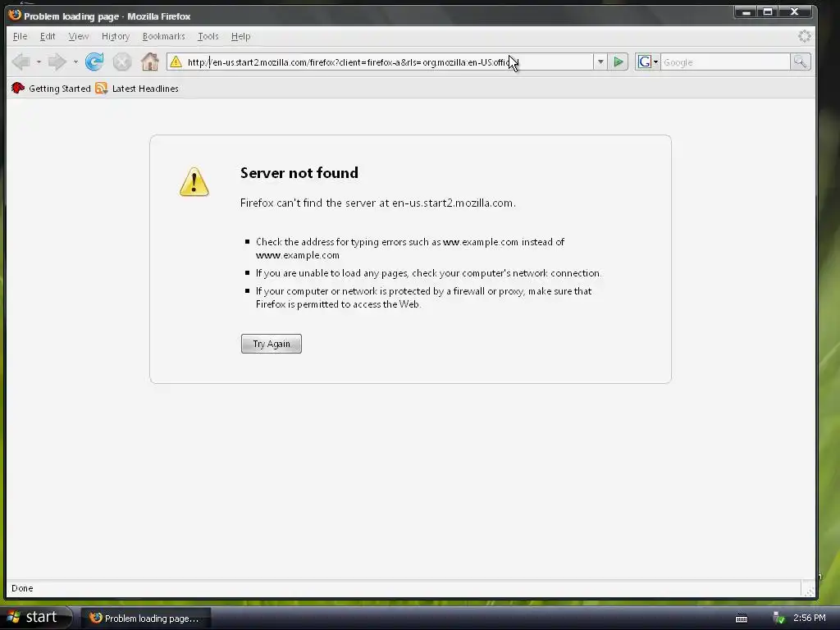Image resolution: width=840 pixels, height=630 pixels.
Task: Minimize the Firefox window
Action: tap(746, 11)
